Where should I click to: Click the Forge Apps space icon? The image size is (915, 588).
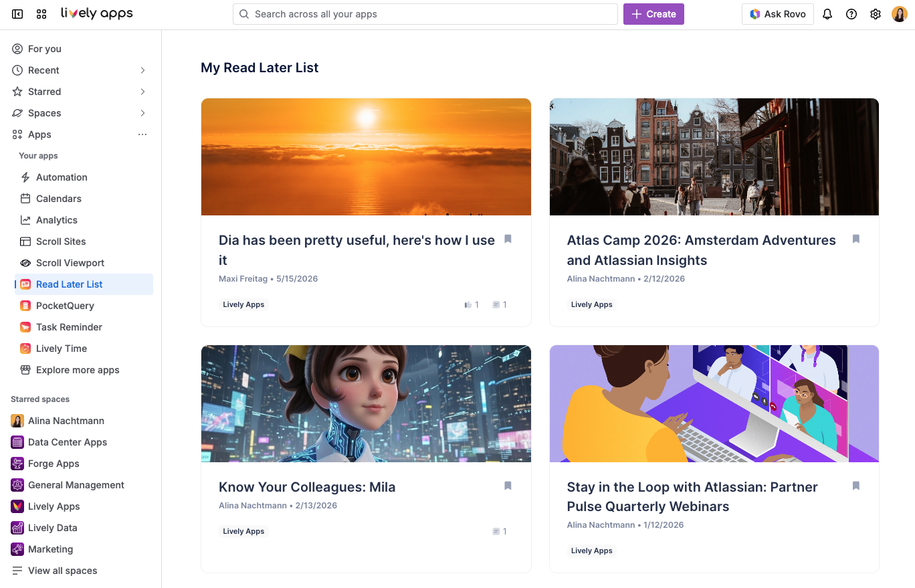click(x=17, y=464)
